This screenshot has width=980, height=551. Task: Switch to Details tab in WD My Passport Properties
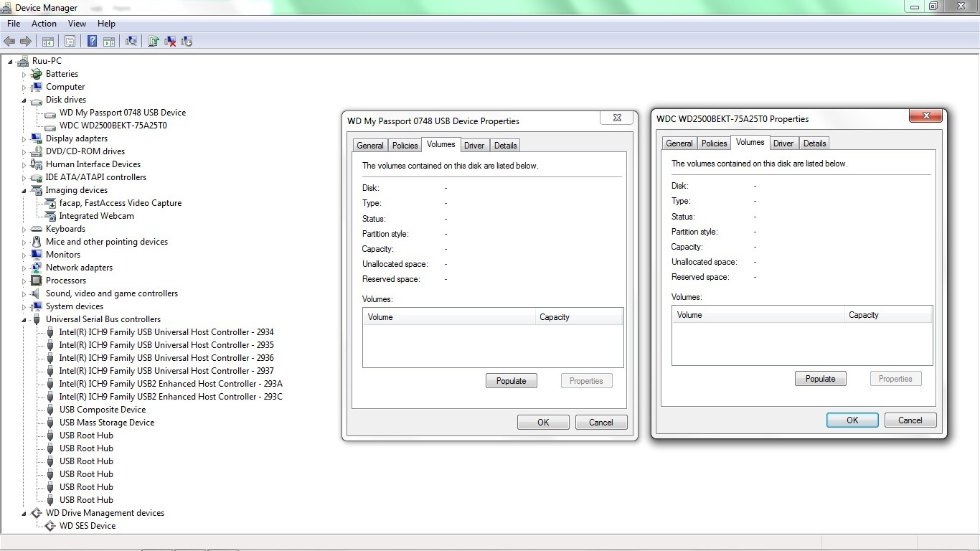coord(505,146)
